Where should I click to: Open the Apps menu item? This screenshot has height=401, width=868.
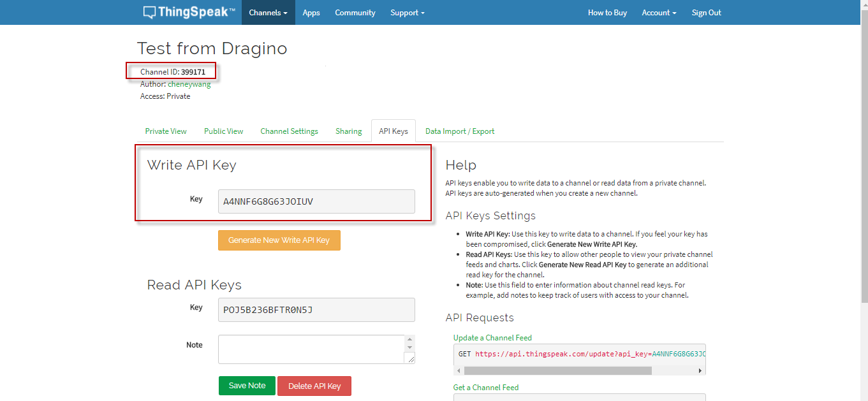[x=311, y=13]
